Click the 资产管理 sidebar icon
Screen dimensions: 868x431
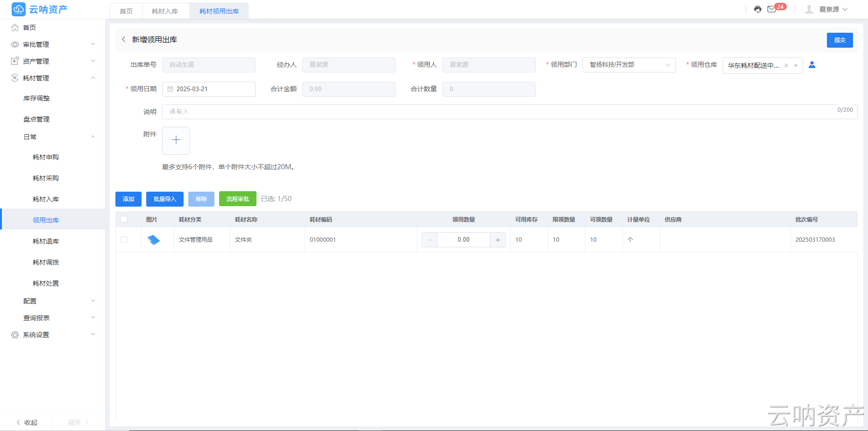pos(15,61)
